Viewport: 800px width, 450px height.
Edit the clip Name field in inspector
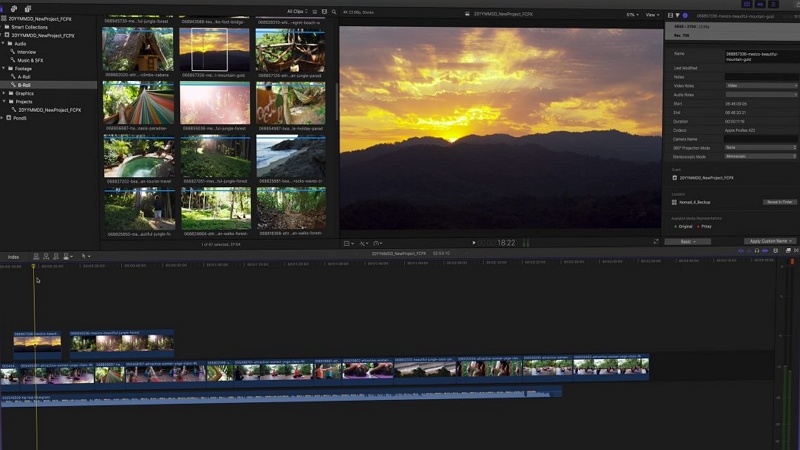click(x=761, y=56)
